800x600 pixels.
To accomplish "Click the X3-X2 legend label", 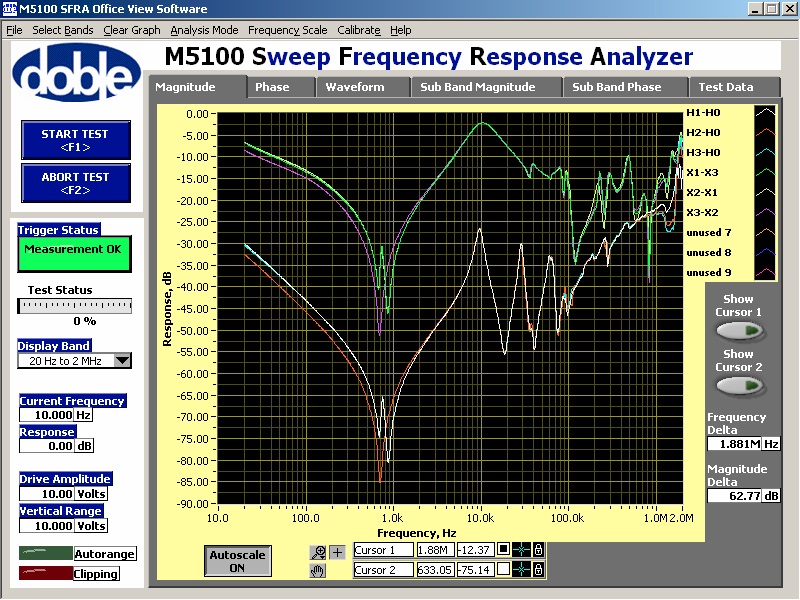I will pos(703,212).
